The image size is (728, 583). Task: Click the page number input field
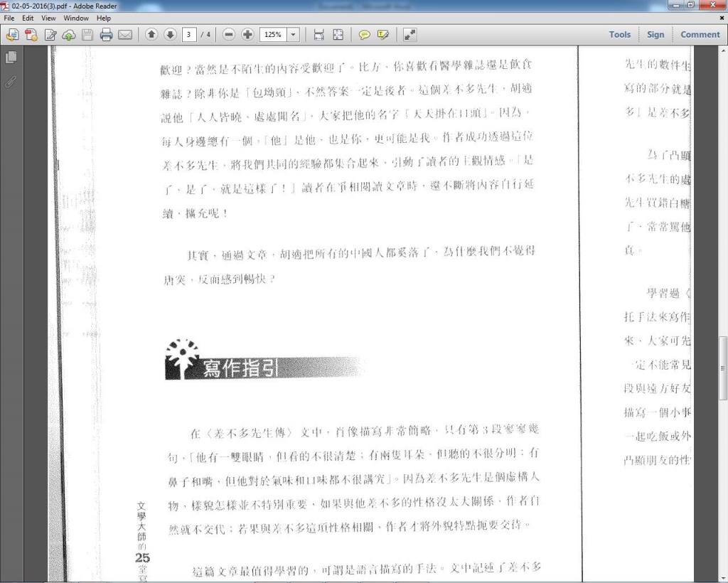pos(188,34)
